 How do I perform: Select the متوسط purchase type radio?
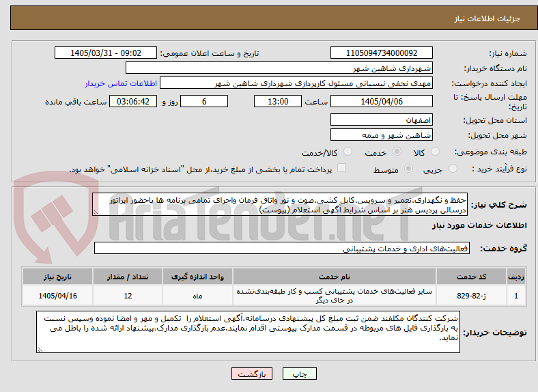coord(408,168)
